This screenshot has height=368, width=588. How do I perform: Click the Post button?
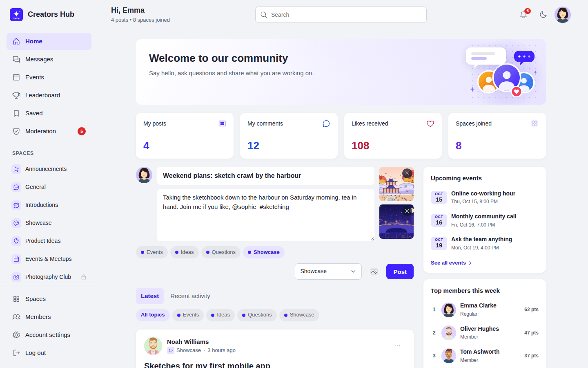click(400, 272)
